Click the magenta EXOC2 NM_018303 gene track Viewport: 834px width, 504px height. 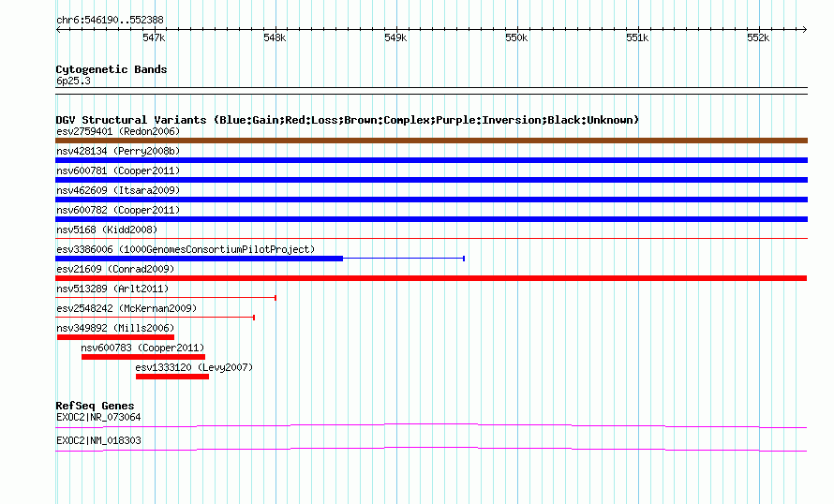click(x=431, y=450)
